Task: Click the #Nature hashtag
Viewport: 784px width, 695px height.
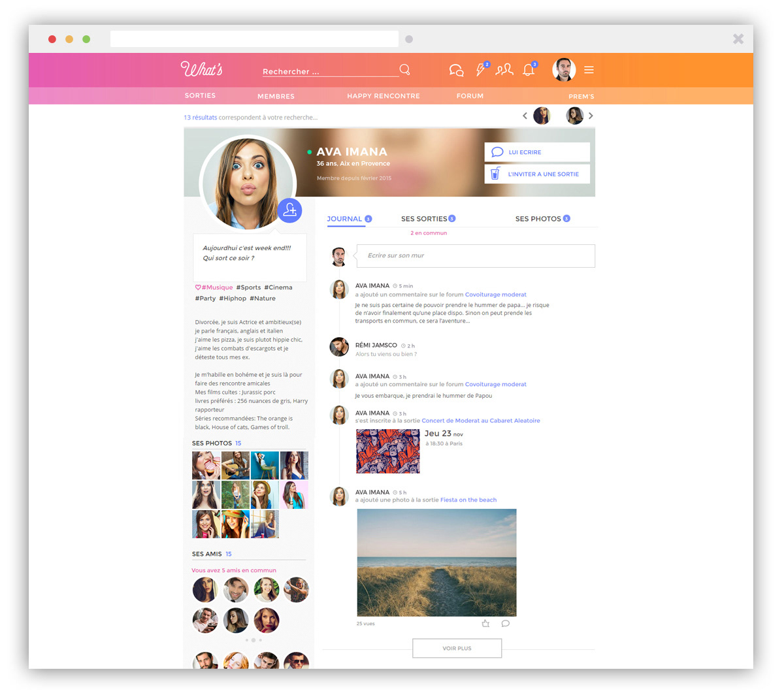Action: coord(263,299)
